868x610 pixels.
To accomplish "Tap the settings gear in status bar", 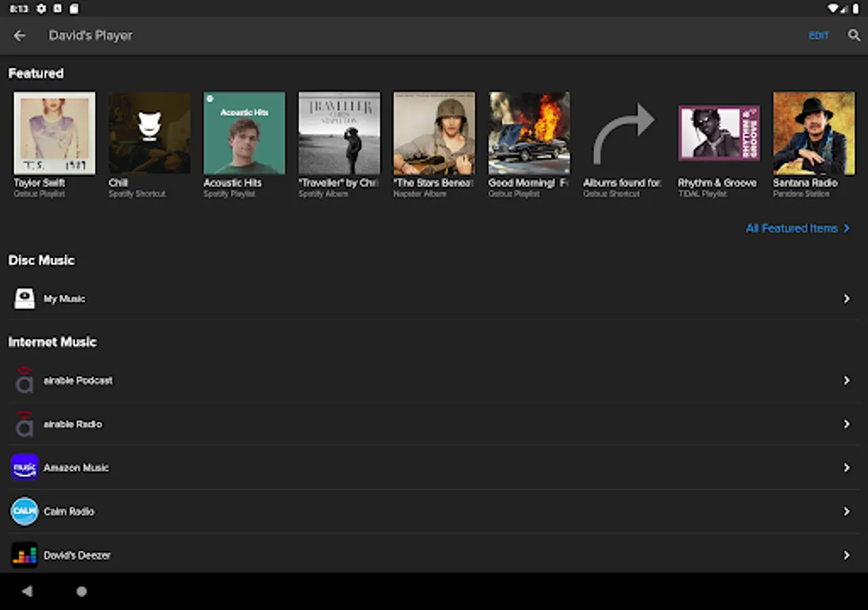I will point(41,9).
